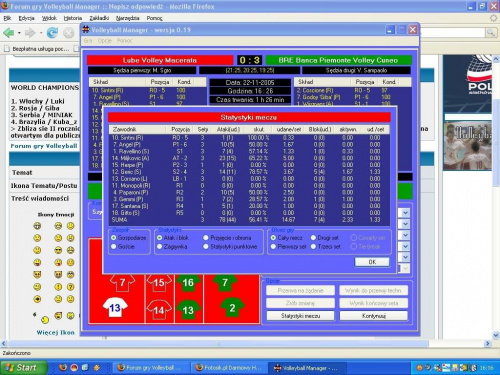
Task: Click the green number 16 jersey
Action: click(188, 283)
